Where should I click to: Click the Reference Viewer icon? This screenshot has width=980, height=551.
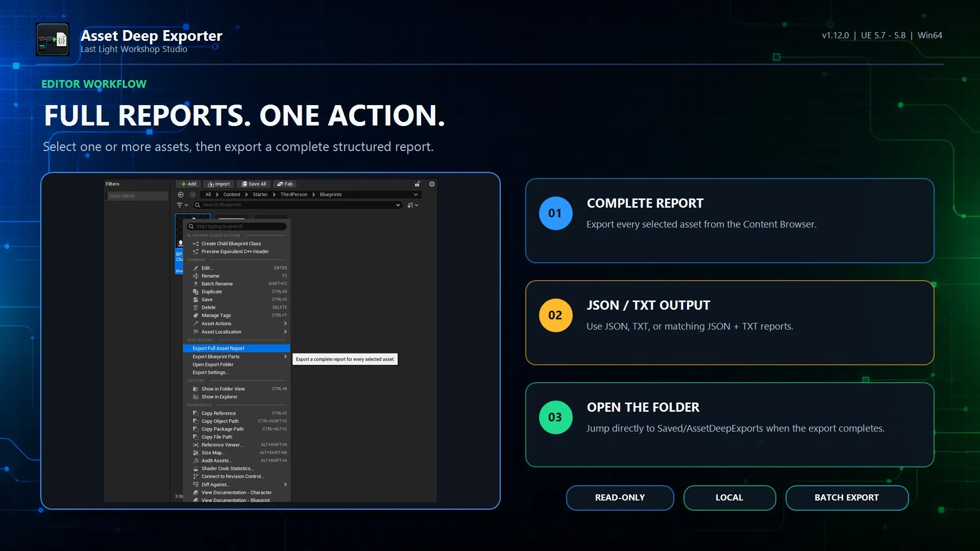coord(195,445)
